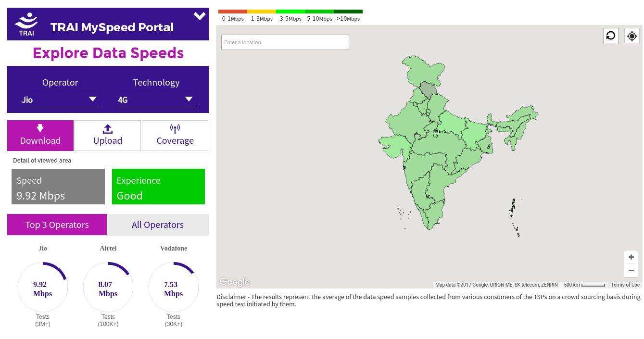Click the light green 3-5Mbps legend swatch
The image size is (644, 339).
tap(290, 12)
